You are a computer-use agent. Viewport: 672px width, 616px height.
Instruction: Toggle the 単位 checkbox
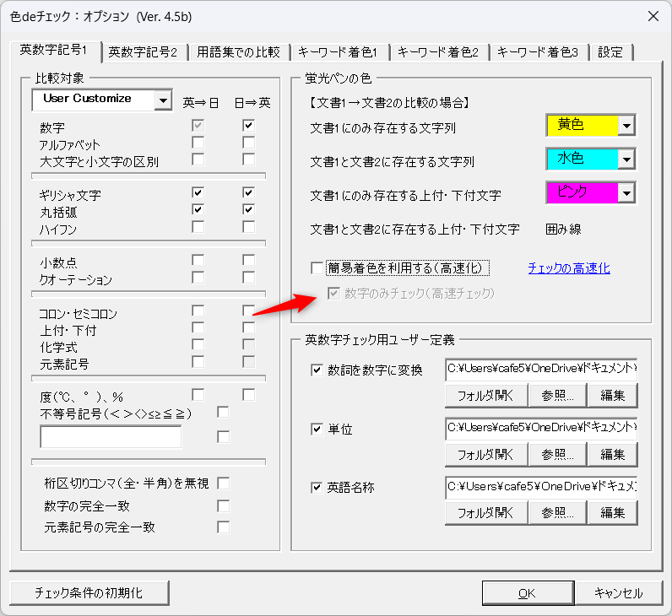pyautogui.click(x=317, y=429)
